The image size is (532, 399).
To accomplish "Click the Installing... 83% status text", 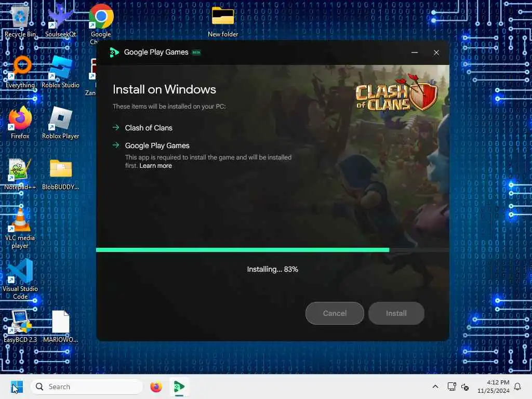I will (x=272, y=270).
